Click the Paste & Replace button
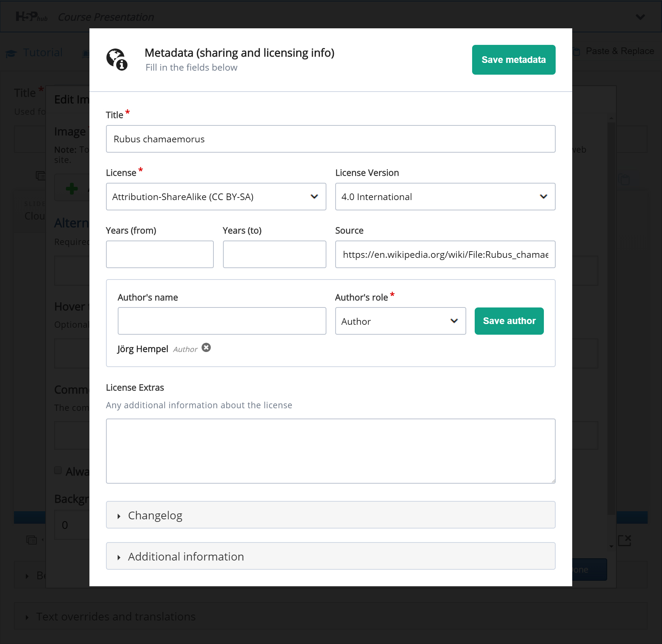 614,51
